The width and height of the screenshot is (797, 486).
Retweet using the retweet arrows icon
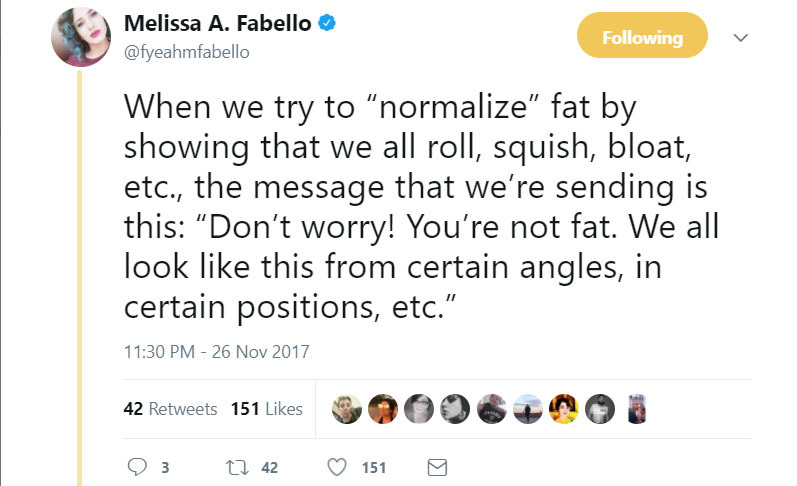(237, 467)
